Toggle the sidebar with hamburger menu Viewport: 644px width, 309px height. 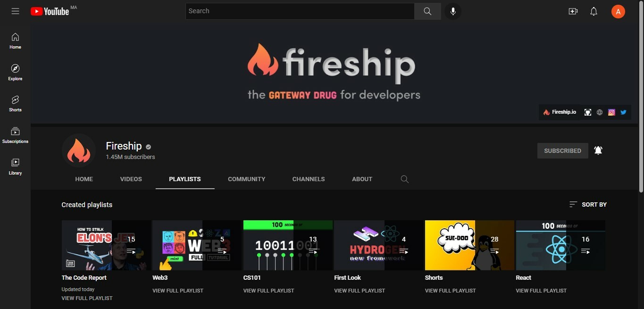pos(15,11)
